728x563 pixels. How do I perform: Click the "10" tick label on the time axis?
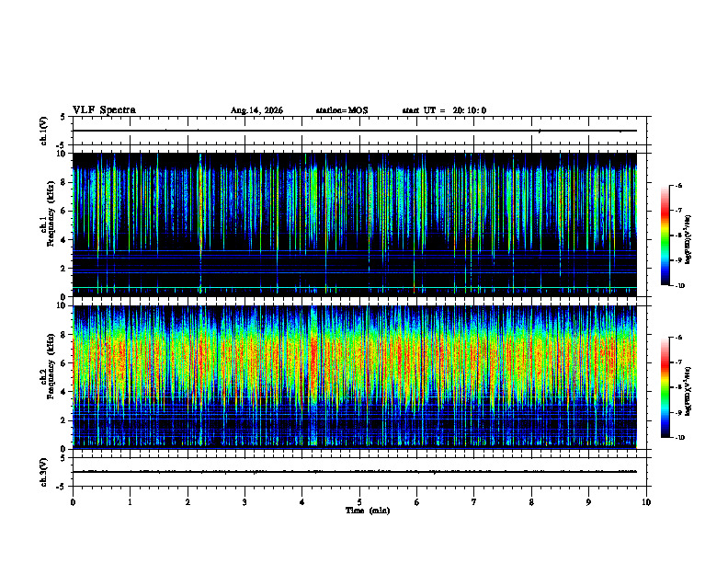(x=646, y=502)
